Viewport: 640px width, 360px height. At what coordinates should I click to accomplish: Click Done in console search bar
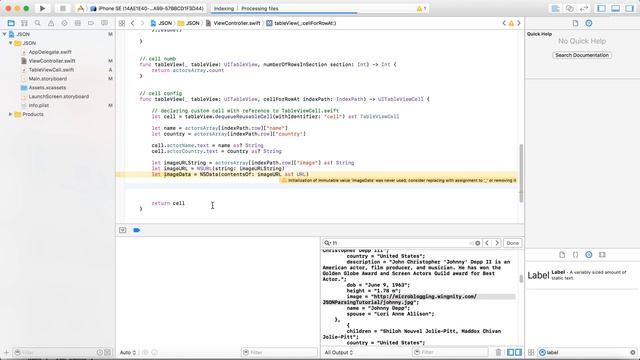click(x=513, y=243)
